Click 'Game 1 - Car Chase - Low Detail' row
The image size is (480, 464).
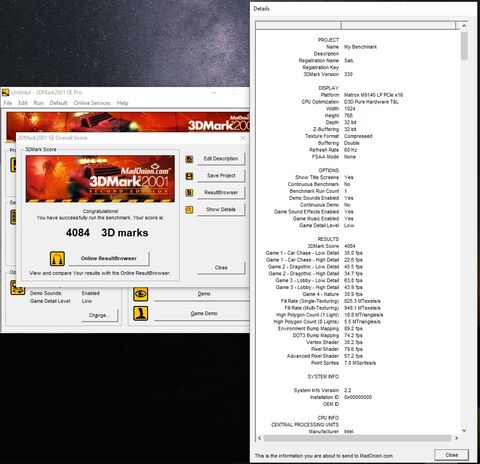pos(314,253)
